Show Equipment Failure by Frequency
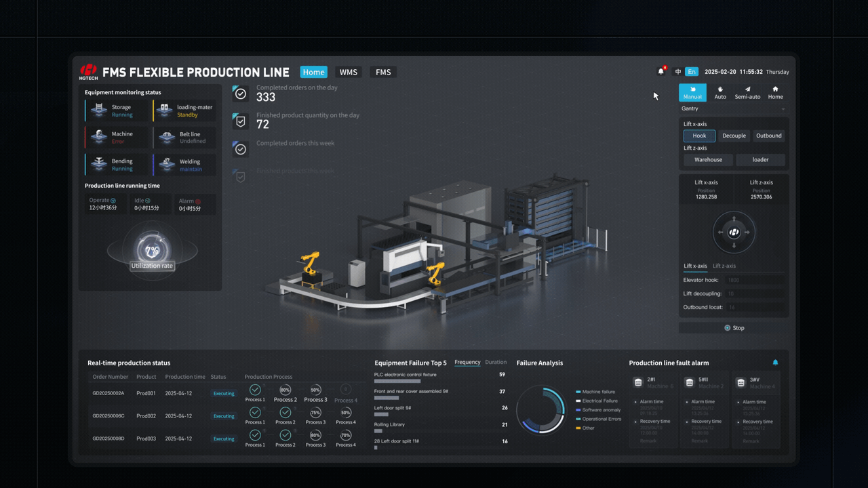This screenshot has height=488, width=868. [467, 362]
